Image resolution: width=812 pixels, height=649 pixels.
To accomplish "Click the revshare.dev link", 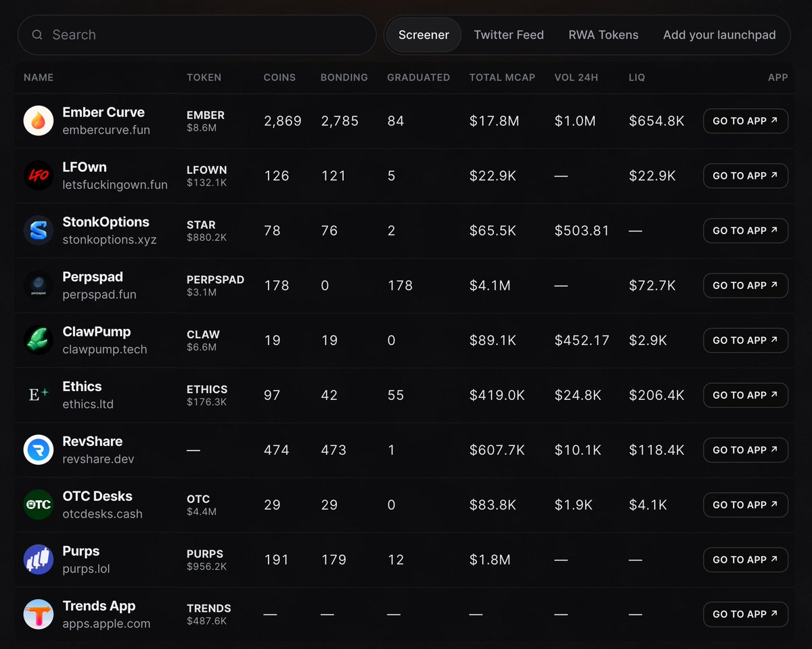I will (98, 459).
